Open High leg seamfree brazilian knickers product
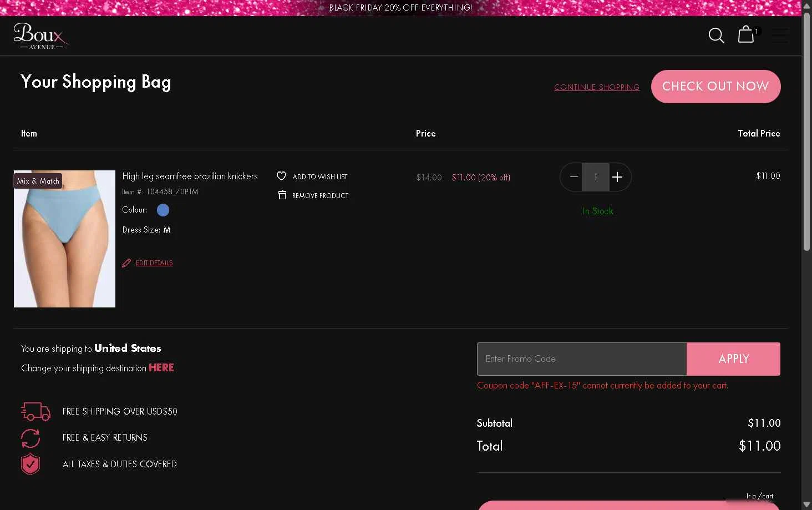The image size is (812, 510). (x=190, y=176)
